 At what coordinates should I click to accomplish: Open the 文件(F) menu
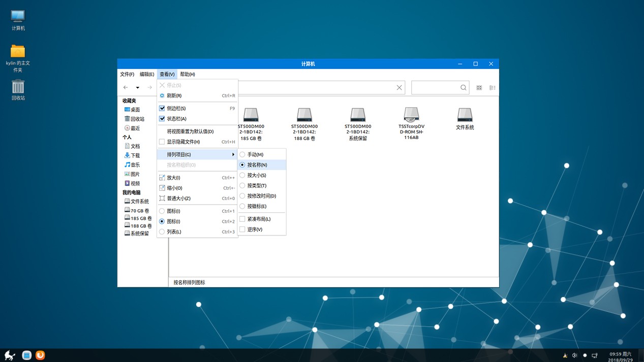[127, 74]
